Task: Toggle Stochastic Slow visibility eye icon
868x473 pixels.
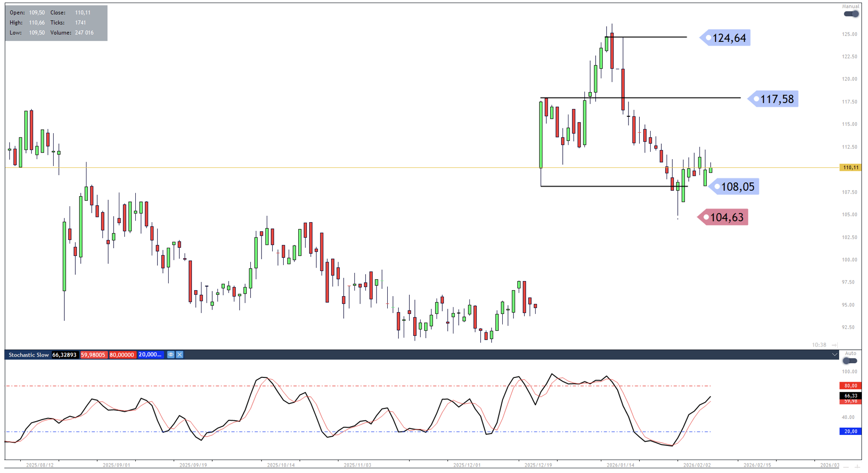Action: point(171,355)
